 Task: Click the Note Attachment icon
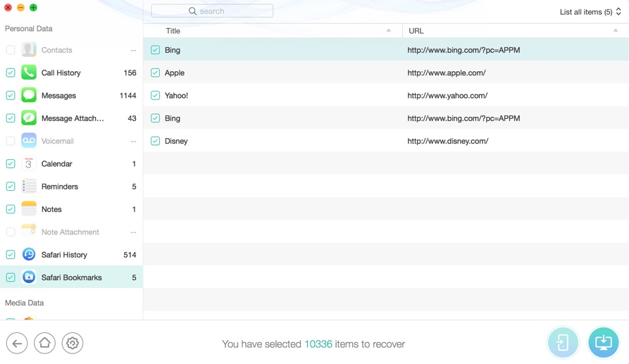(29, 232)
